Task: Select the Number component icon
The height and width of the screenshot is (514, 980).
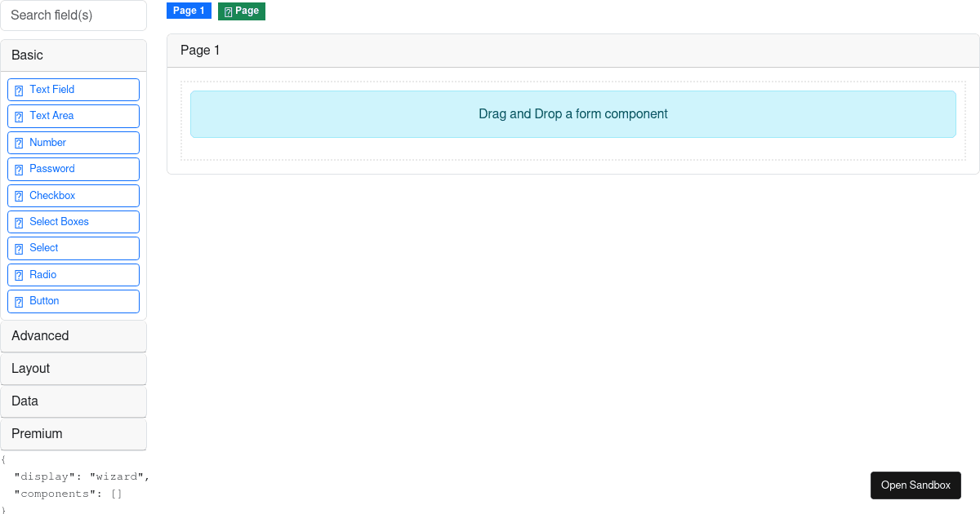Action: [19, 142]
